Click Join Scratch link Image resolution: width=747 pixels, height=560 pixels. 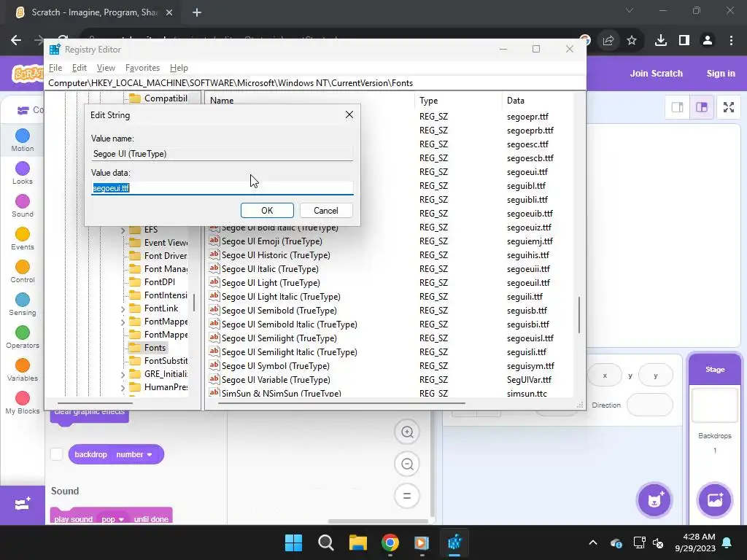pyautogui.click(x=656, y=74)
